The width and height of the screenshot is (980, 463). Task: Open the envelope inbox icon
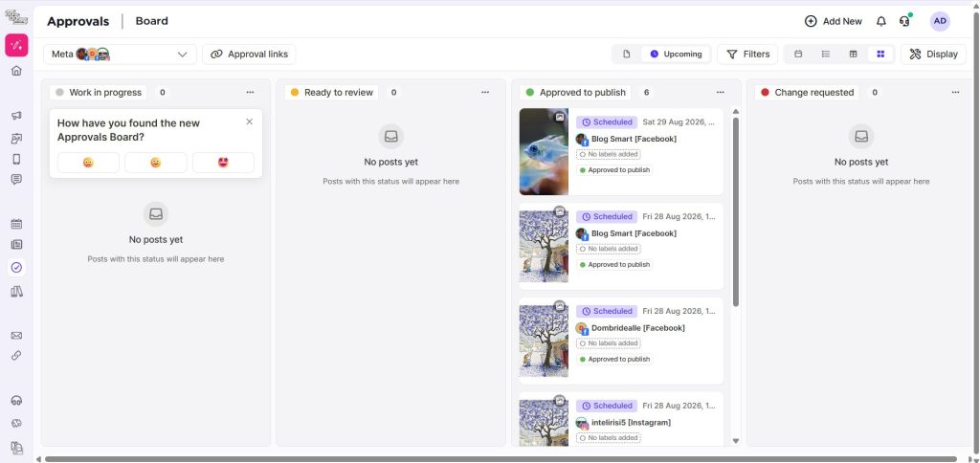tap(17, 336)
